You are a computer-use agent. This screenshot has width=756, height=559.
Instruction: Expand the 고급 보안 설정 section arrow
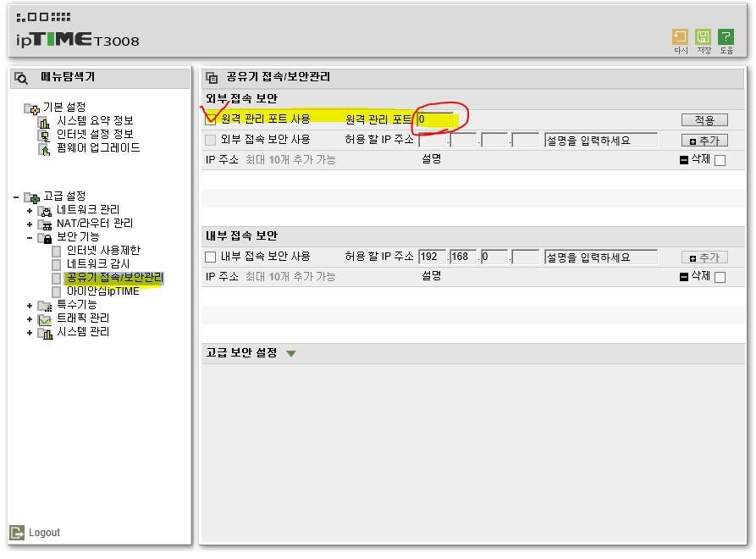pos(291,353)
